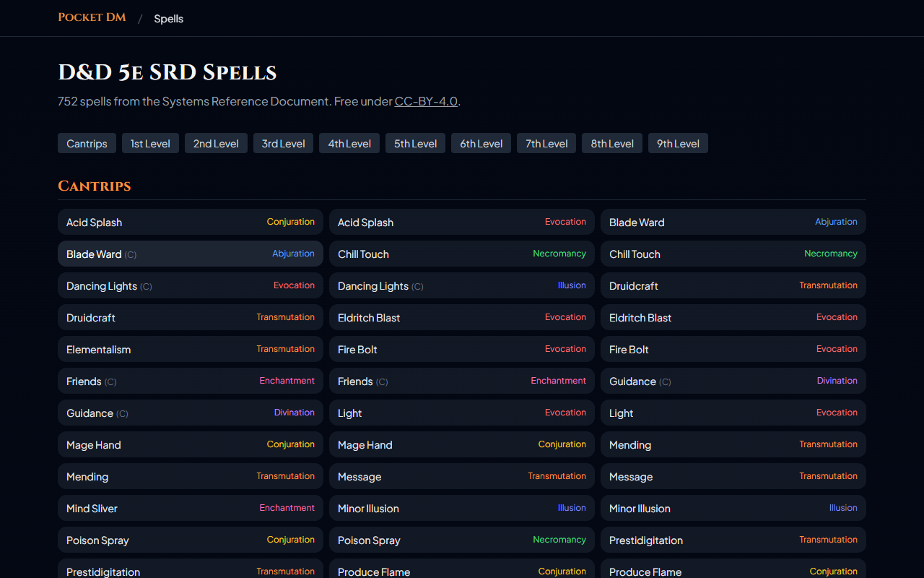Select the 4th Level filter

pos(349,143)
